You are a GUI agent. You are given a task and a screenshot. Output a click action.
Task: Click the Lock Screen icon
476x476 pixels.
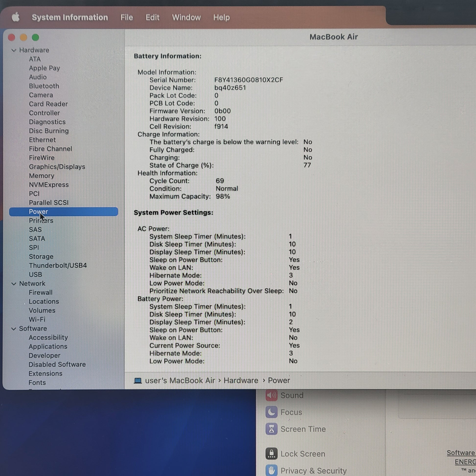click(x=271, y=453)
